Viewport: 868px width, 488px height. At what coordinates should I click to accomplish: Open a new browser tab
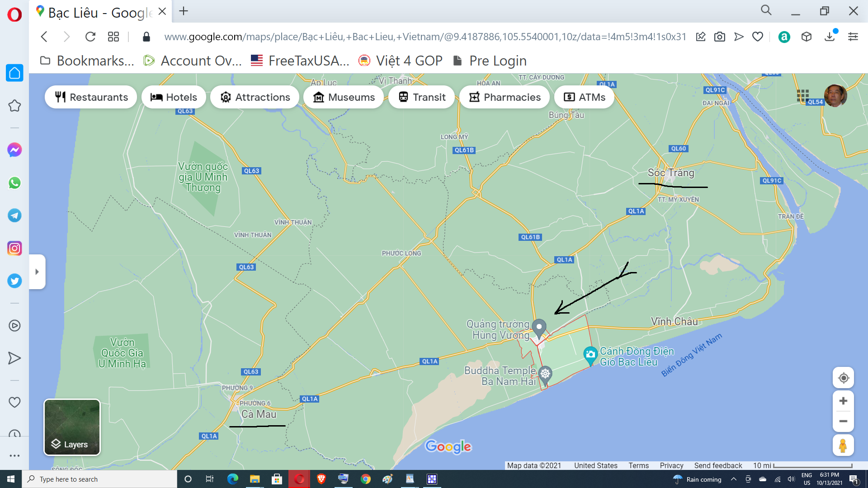184,11
